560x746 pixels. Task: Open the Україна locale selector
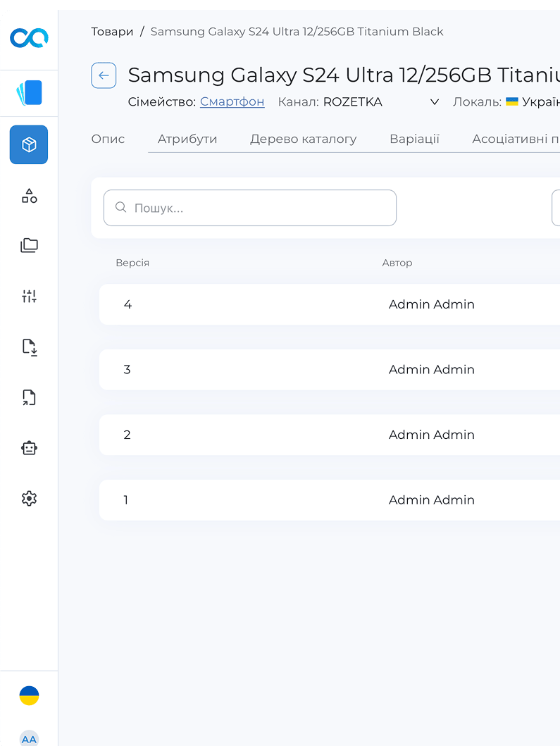(x=533, y=102)
